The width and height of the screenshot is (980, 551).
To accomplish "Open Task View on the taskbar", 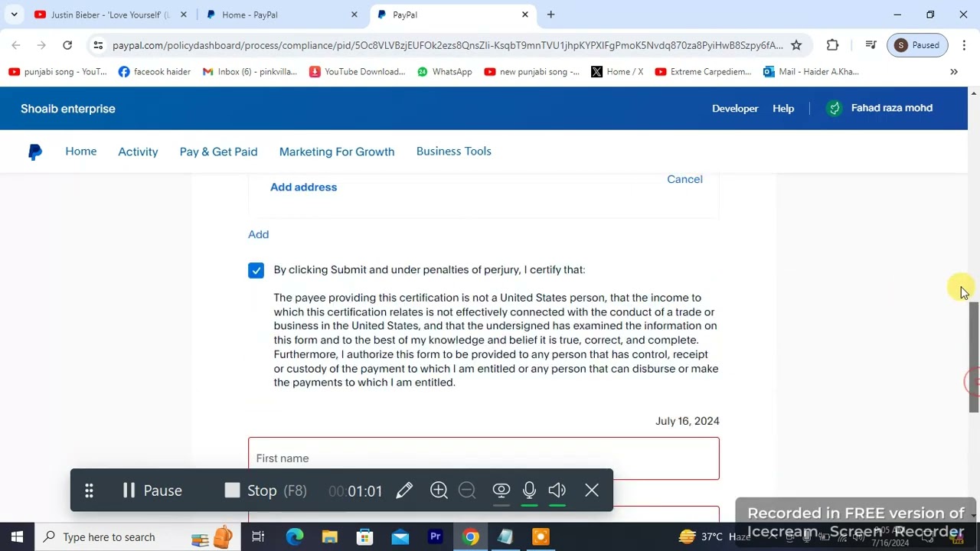I will [x=258, y=537].
